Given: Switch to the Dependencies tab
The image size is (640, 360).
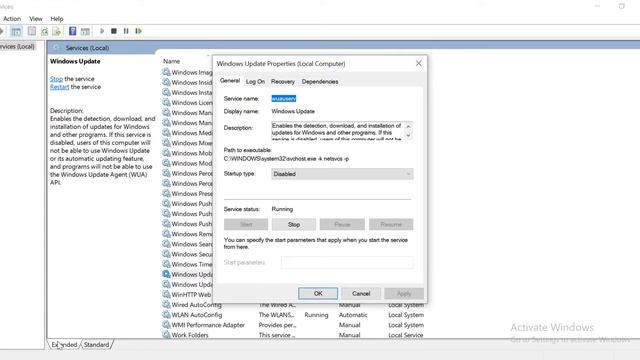Looking at the screenshot, I should coord(320,82).
